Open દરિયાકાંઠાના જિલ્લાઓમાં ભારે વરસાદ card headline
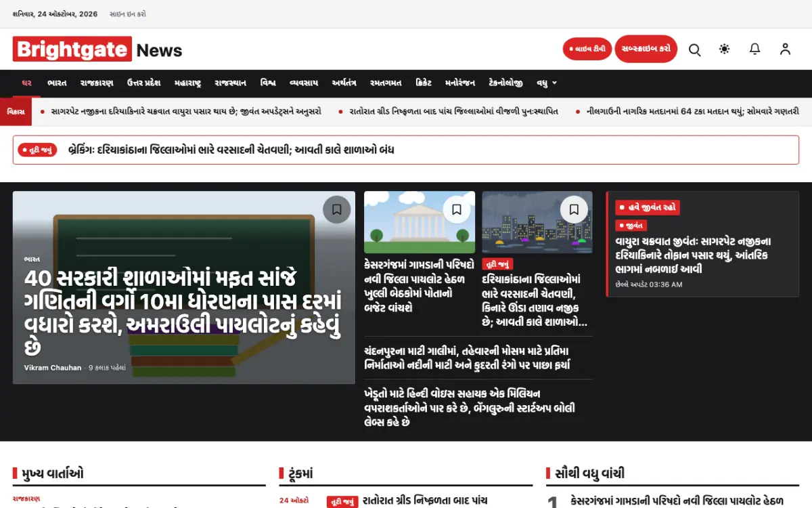This screenshot has width=812, height=508. tap(535, 301)
